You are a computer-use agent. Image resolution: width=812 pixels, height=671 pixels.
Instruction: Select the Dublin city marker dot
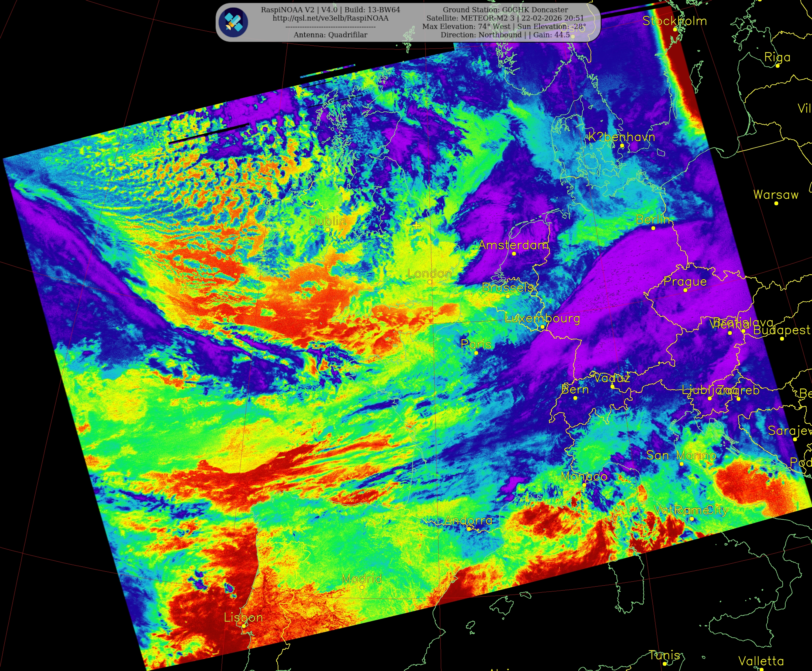pyautogui.click(x=327, y=230)
